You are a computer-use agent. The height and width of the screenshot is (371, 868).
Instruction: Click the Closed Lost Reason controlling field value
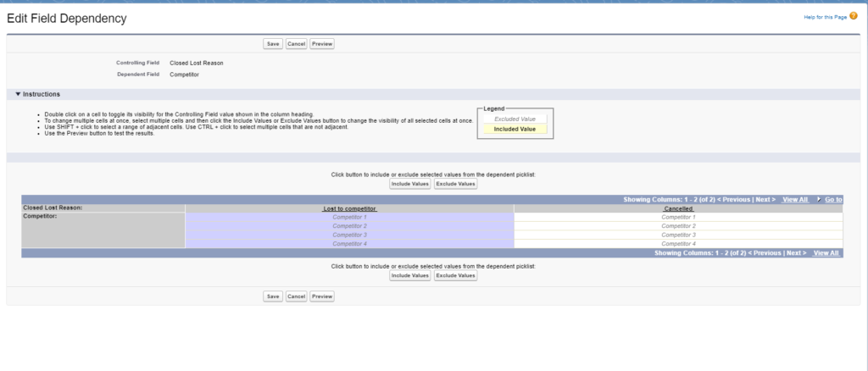pyautogui.click(x=197, y=63)
